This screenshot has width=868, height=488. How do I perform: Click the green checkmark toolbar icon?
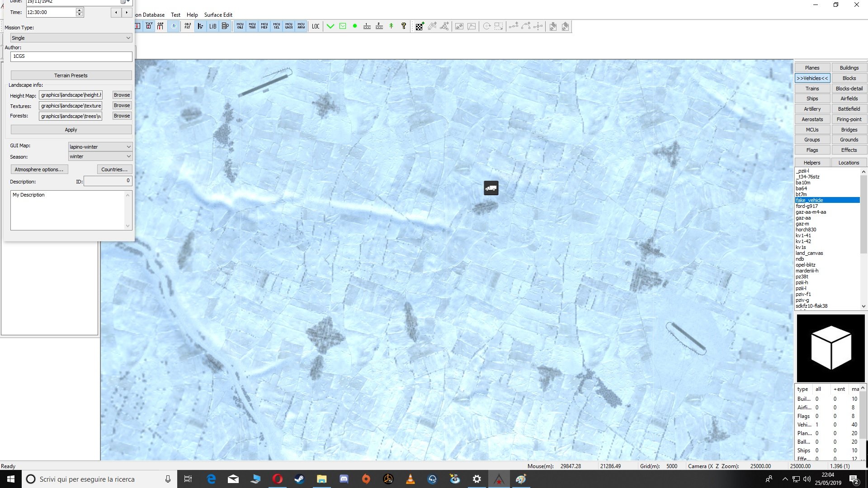(x=330, y=26)
